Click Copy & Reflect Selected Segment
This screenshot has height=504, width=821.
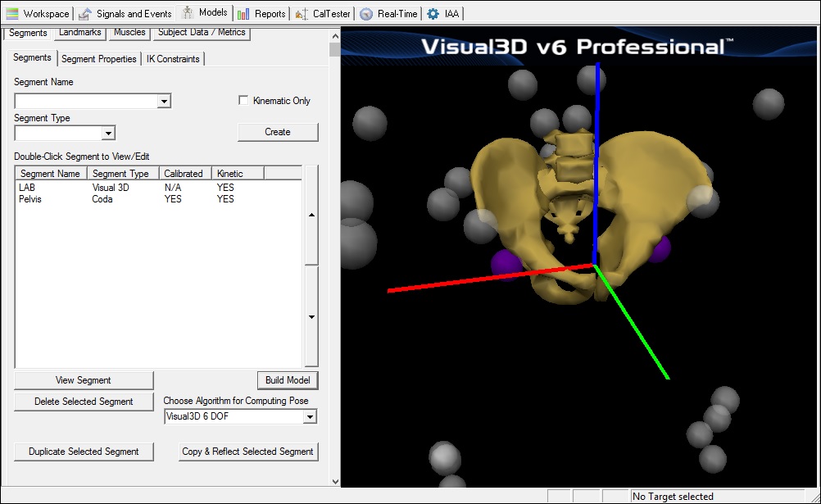[x=248, y=452]
